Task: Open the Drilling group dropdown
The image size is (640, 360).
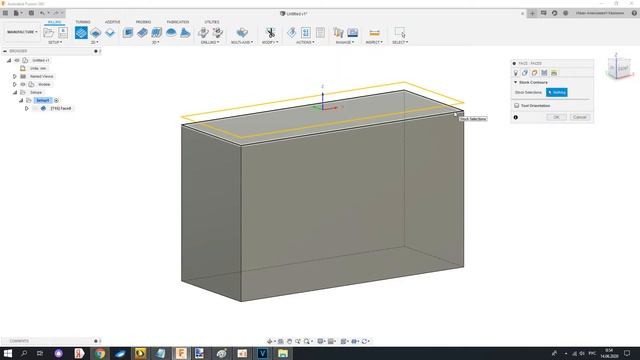Action: pyautogui.click(x=210, y=42)
